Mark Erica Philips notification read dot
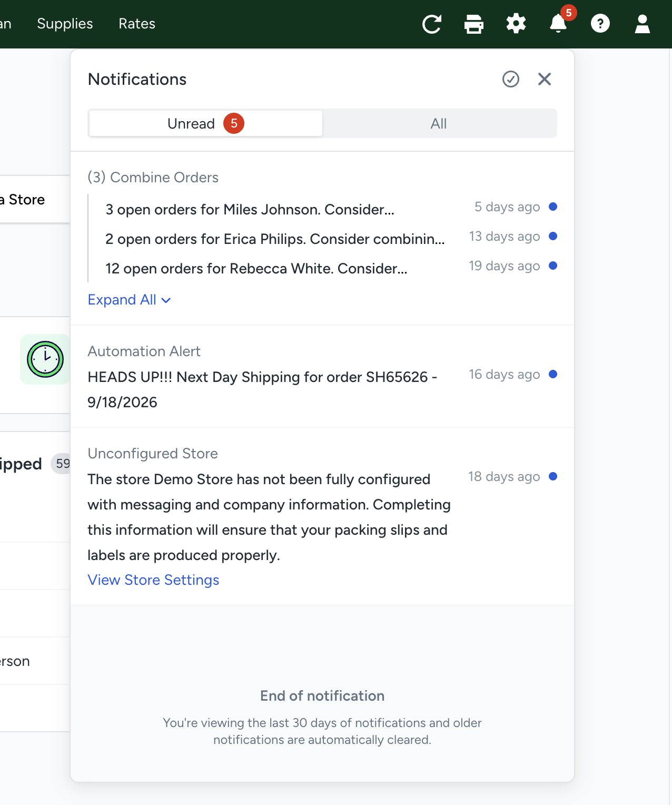Viewport: 672px width, 805px height. 553,236
